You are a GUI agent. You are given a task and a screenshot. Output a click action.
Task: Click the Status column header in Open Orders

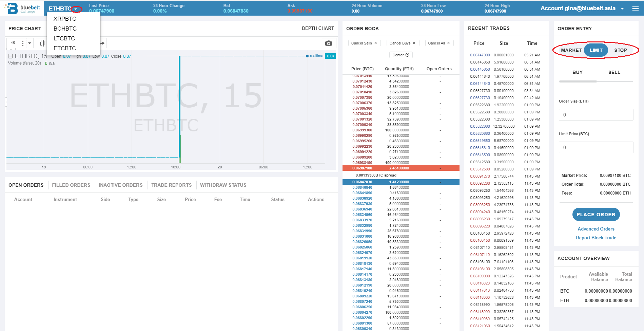point(278,200)
